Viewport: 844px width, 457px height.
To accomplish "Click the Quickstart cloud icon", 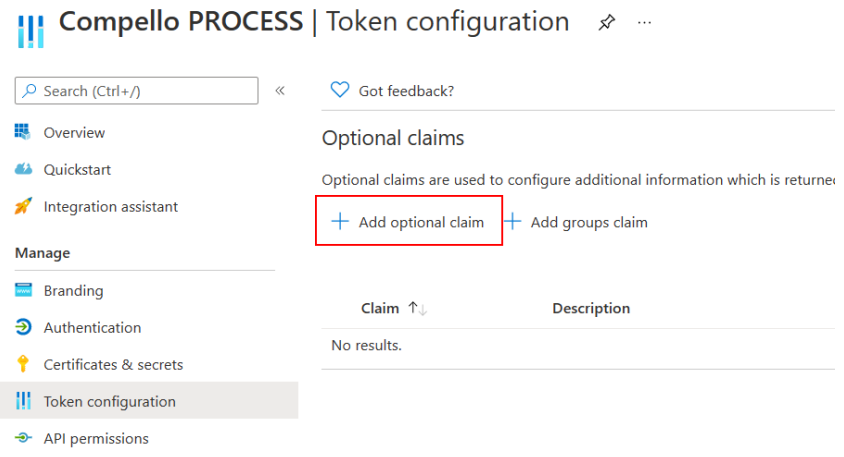I will 23,169.
